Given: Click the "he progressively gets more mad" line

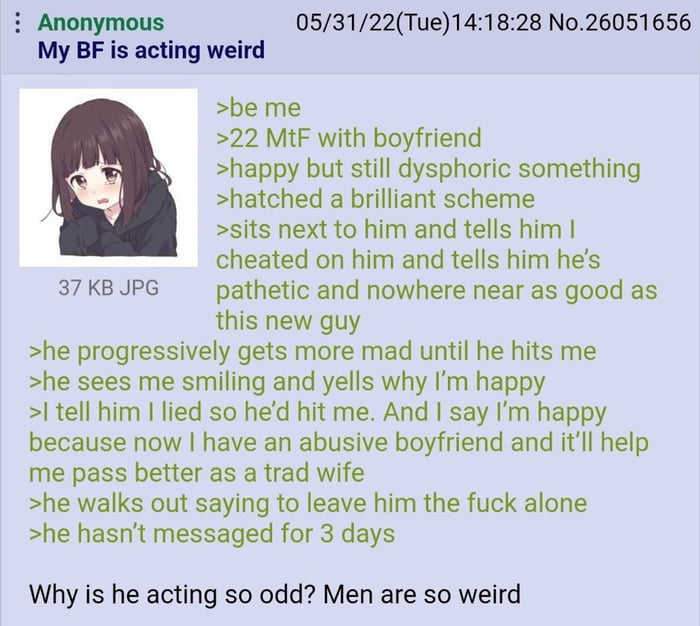Looking at the screenshot, I should tap(312, 352).
